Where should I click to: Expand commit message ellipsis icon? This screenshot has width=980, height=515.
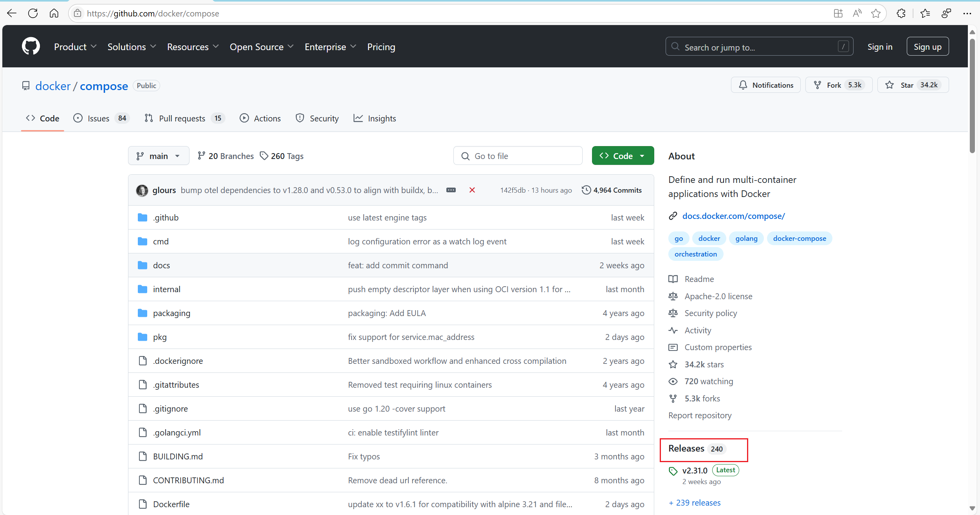pyautogui.click(x=451, y=190)
